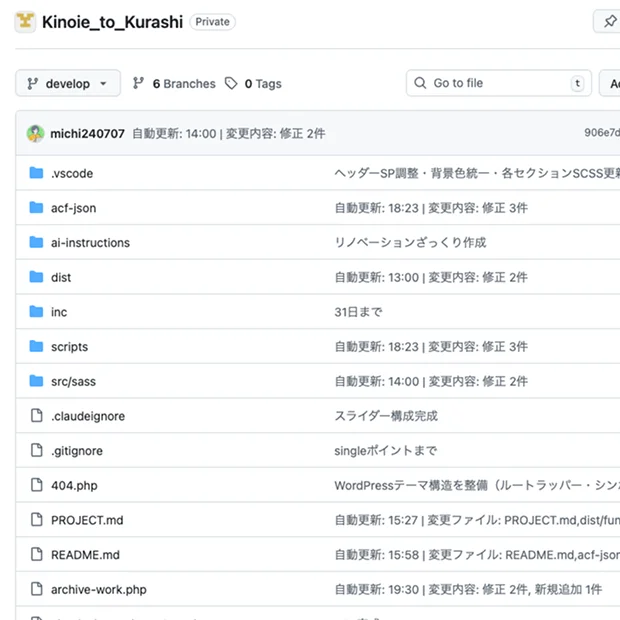The image size is (620, 620).
Task: Open the .gitignore file
Action: (x=77, y=451)
